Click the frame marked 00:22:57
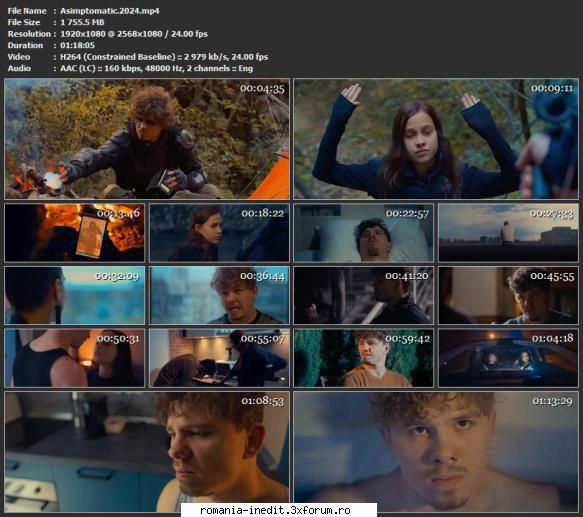This screenshot has height=517, width=583. coord(364,232)
